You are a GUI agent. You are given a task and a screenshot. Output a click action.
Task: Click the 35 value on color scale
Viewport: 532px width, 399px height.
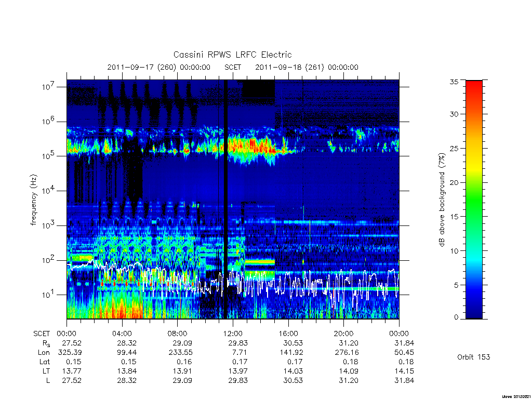coord(454,82)
